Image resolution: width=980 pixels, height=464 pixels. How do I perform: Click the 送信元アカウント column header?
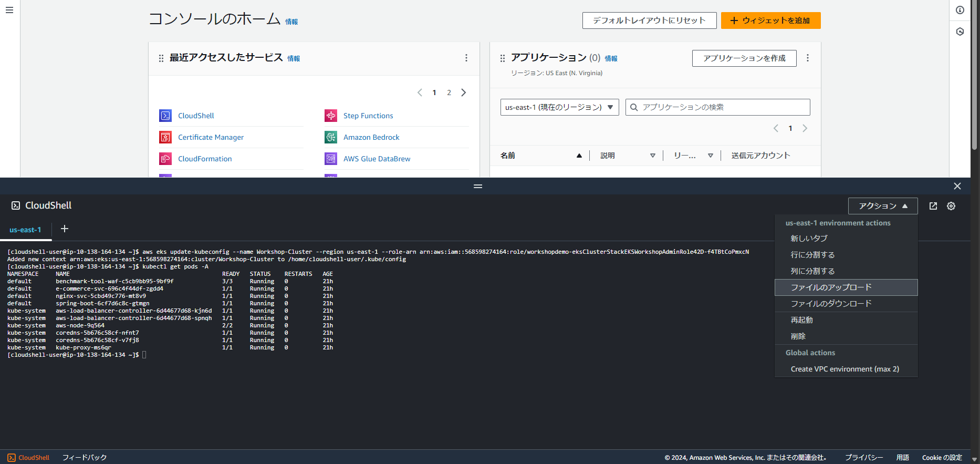[x=760, y=156]
